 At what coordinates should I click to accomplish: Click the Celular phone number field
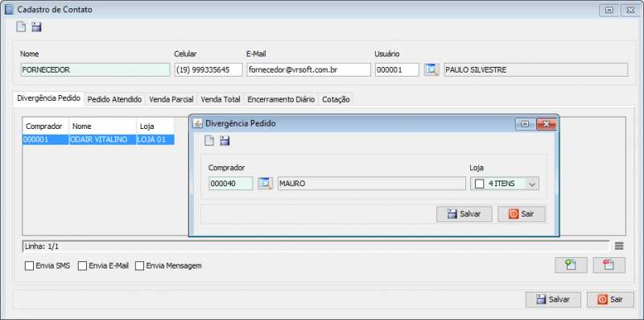(208, 70)
